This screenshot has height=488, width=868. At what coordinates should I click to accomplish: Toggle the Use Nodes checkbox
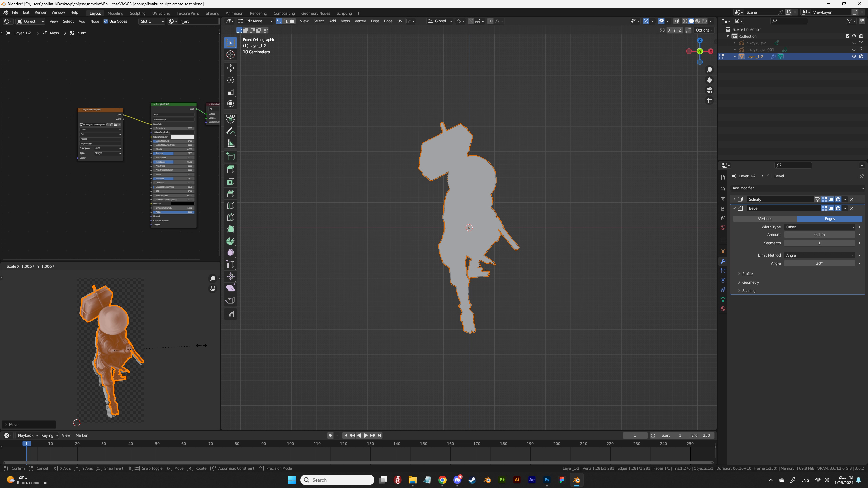click(106, 21)
